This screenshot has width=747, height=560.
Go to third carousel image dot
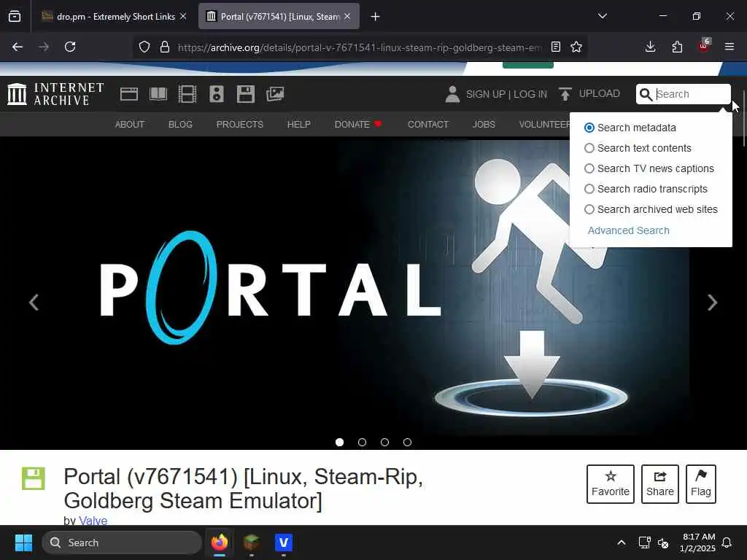(385, 443)
